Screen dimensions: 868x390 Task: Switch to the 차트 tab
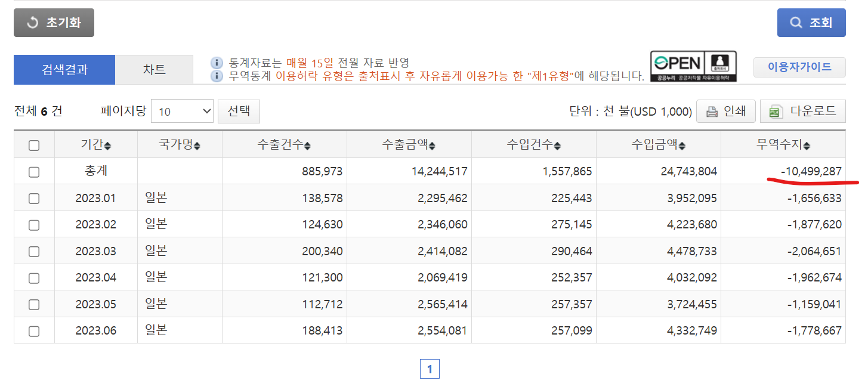pyautogui.click(x=154, y=69)
